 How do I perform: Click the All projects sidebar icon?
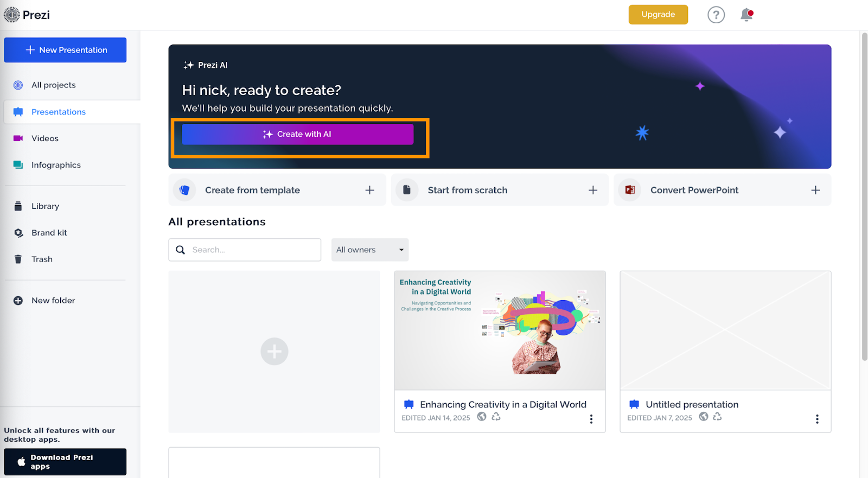coord(18,85)
